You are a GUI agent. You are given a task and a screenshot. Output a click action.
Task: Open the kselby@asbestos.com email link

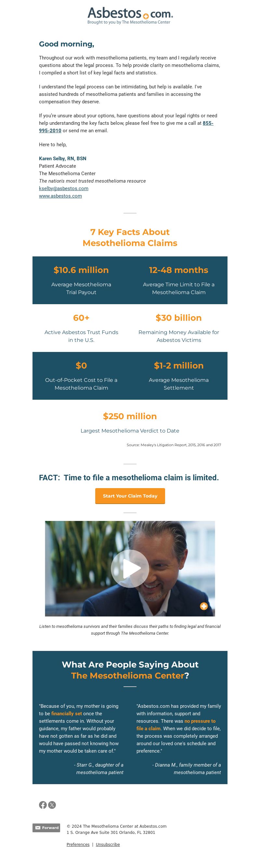pyautogui.click(x=64, y=188)
